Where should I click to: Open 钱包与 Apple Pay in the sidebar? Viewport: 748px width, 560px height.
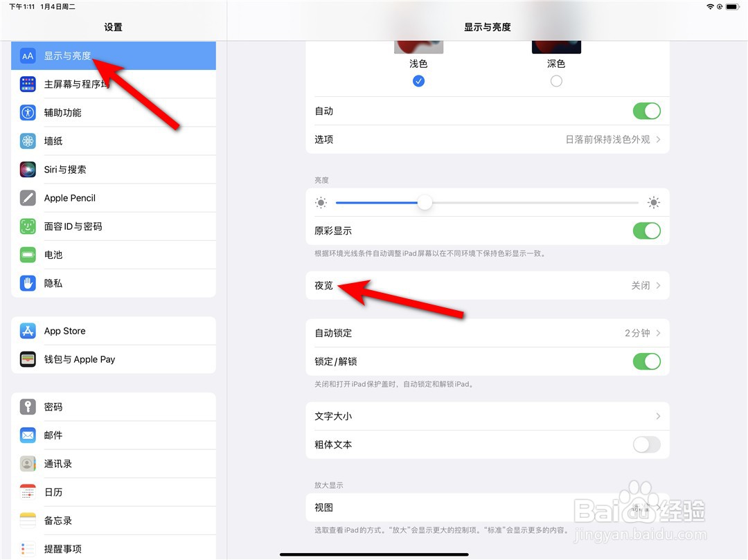point(114,359)
